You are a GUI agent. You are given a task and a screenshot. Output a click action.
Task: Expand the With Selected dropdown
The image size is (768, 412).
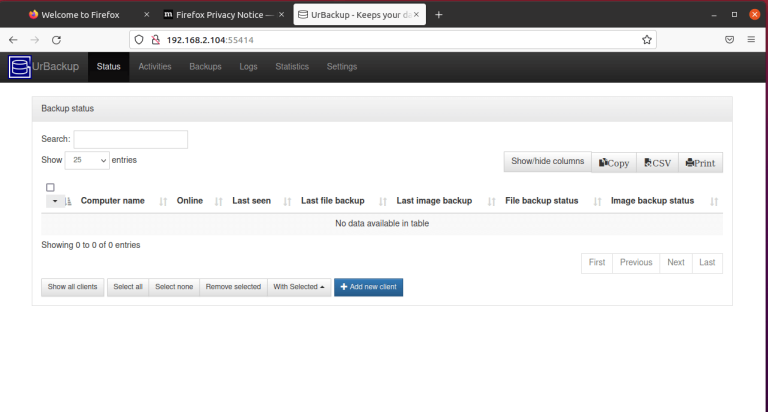pyautogui.click(x=299, y=287)
